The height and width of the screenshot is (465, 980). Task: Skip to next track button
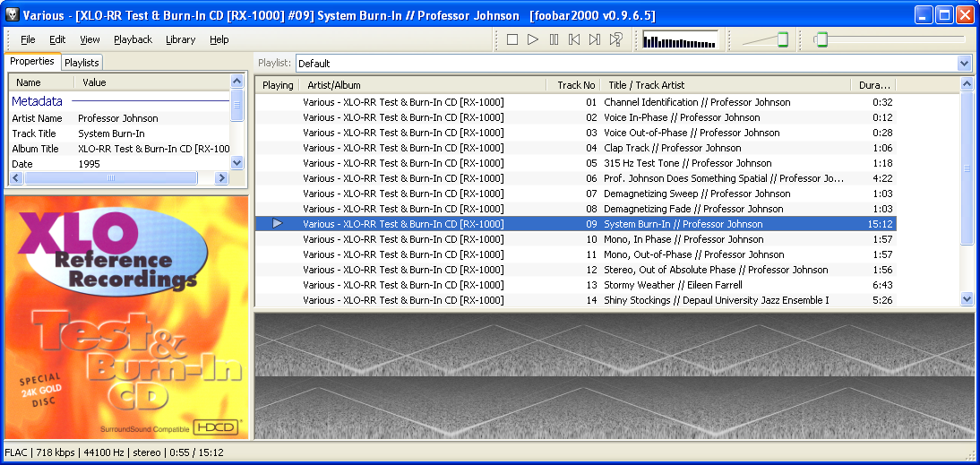[x=595, y=40]
